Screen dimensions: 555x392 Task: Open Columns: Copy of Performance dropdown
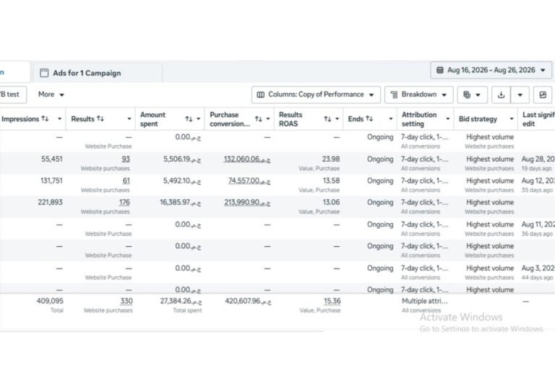[x=316, y=95]
